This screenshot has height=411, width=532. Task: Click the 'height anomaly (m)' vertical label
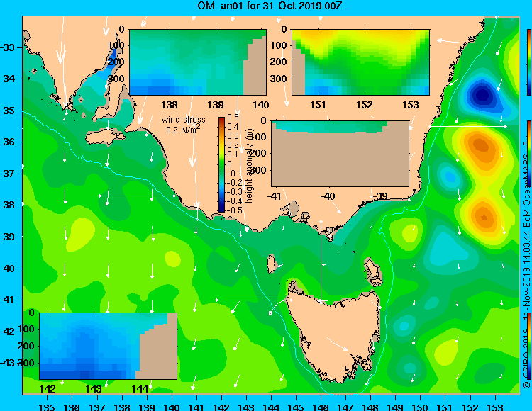(x=249, y=165)
